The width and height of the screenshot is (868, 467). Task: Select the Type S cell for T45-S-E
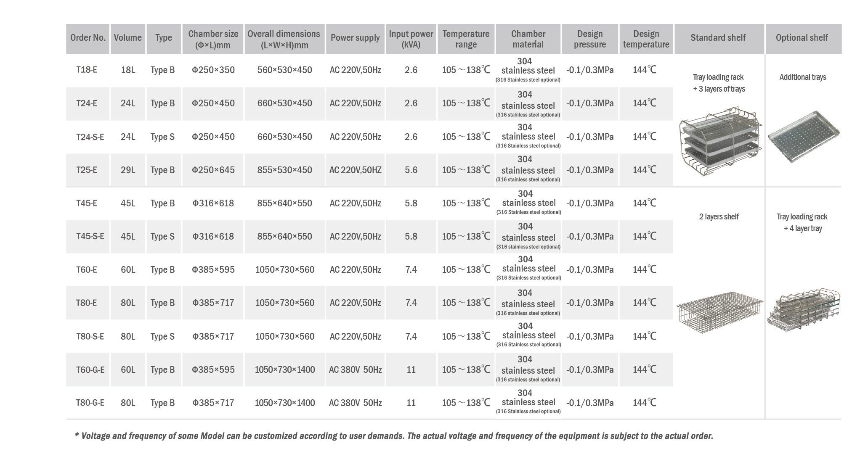tap(163, 237)
